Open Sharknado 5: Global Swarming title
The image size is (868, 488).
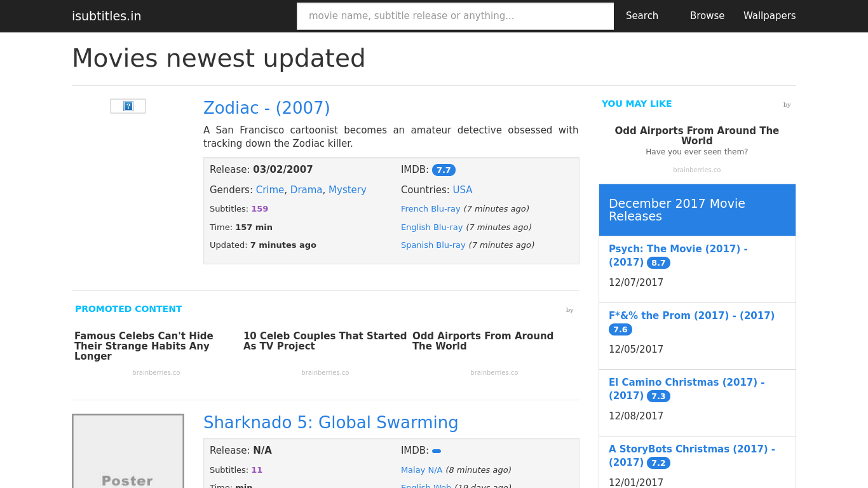(x=331, y=423)
